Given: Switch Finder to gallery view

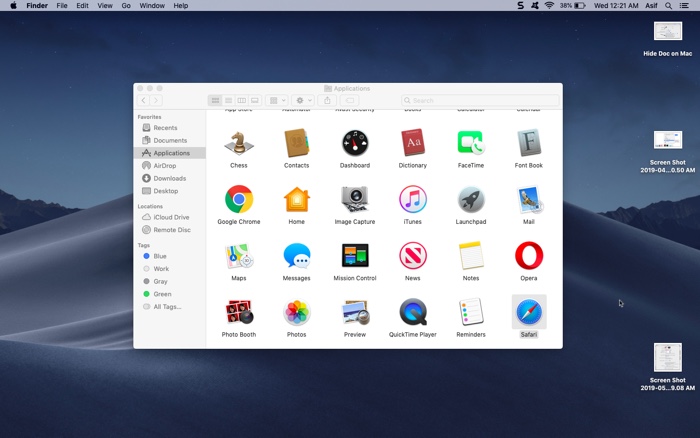Looking at the screenshot, I should coord(254,100).
